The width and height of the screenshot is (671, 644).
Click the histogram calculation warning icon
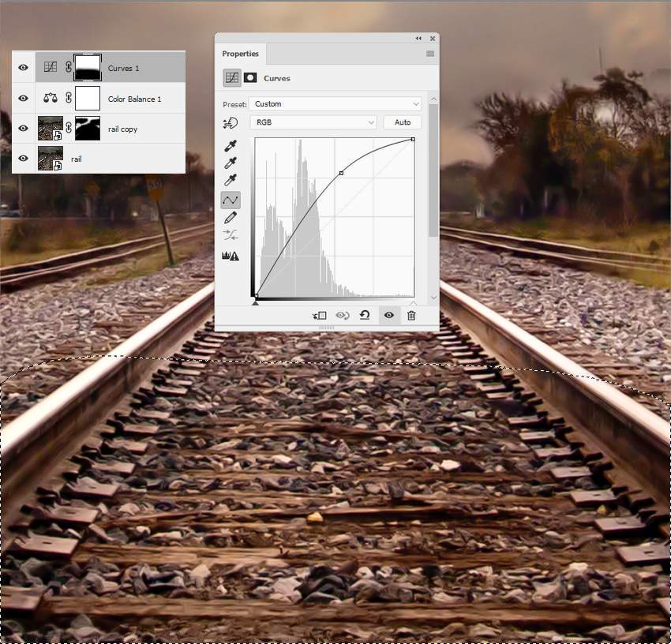231,256
